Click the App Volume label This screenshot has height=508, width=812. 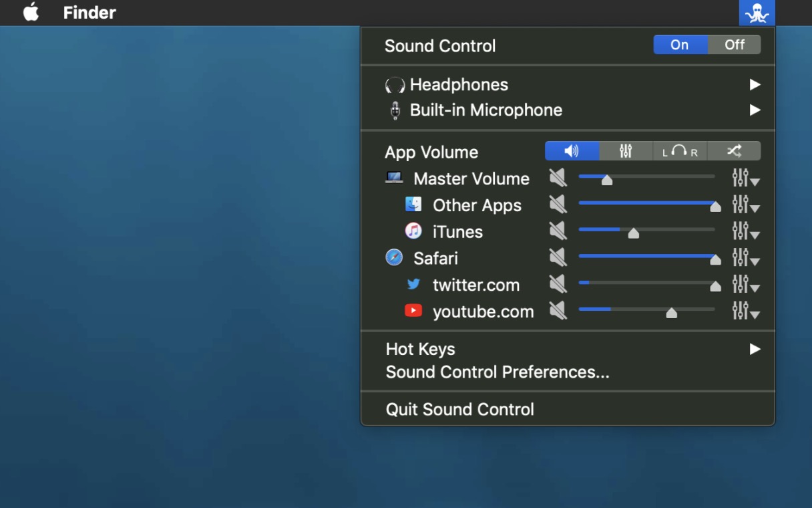pos(431,152)
